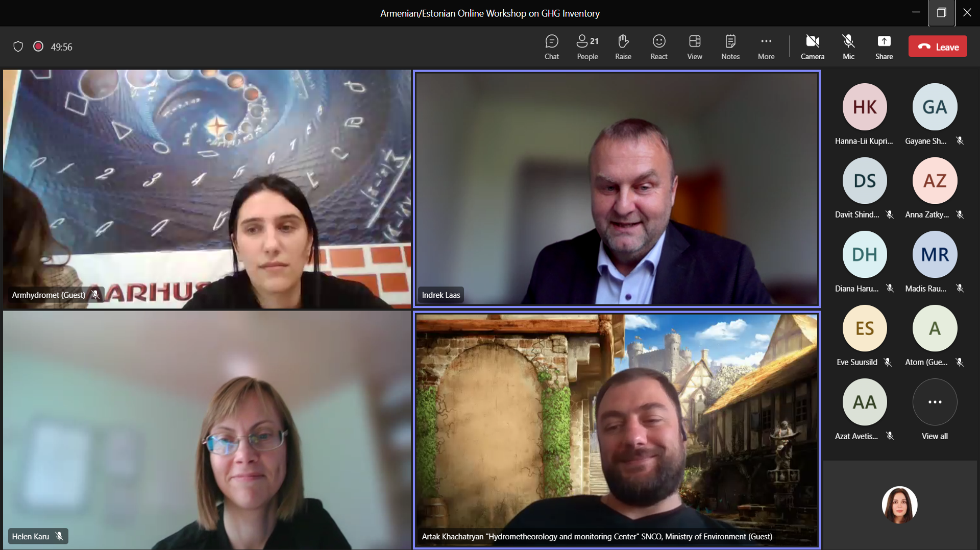
Task: Click the red recording indicator
Action: click(x=38, y=46)
